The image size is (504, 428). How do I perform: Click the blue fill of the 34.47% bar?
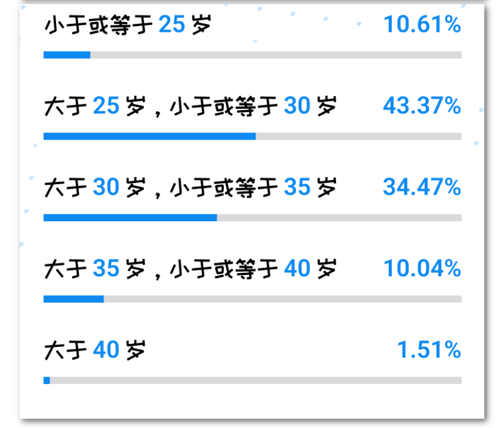130,218
